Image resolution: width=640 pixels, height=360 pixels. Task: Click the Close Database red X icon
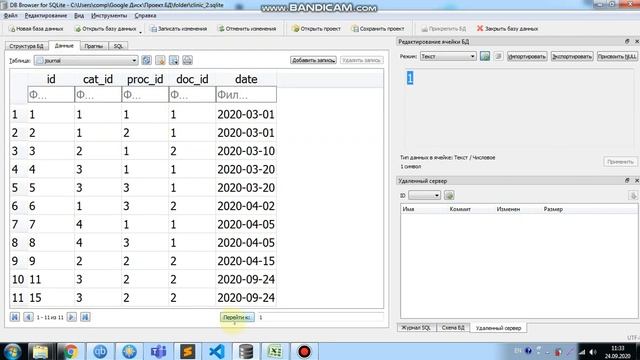pos(480,28)
